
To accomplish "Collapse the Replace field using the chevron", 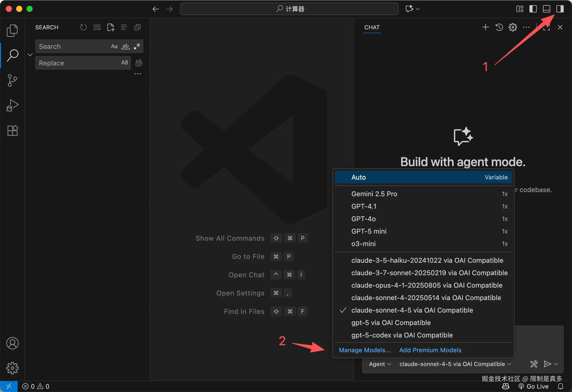I will 30,55.
